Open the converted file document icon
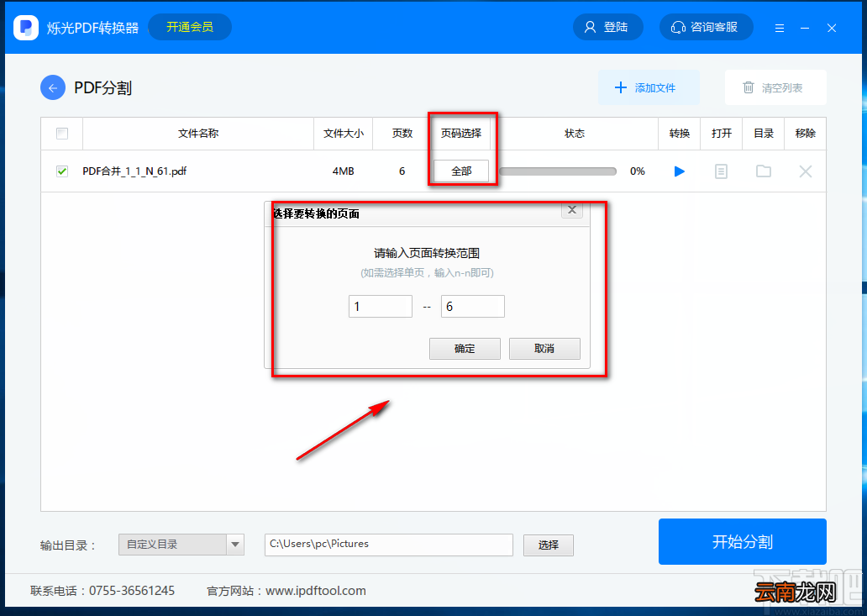This screenshot has width=867, height=616. 721,171
